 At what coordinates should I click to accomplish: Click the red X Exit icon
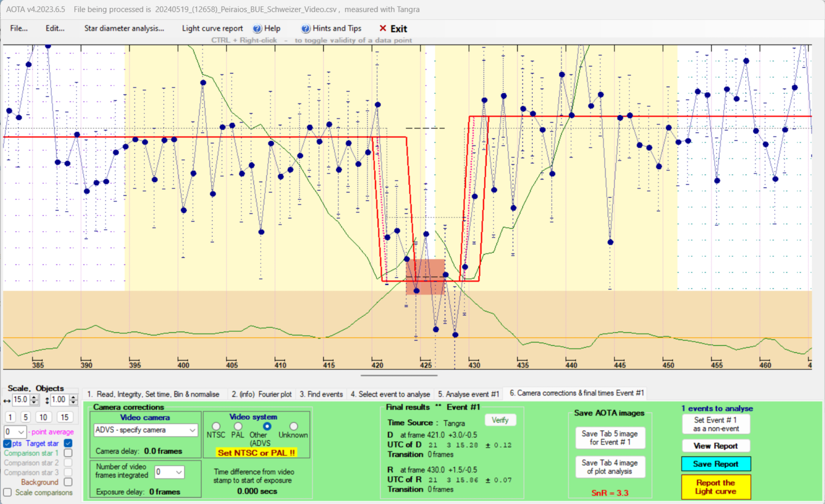(383, 28)
